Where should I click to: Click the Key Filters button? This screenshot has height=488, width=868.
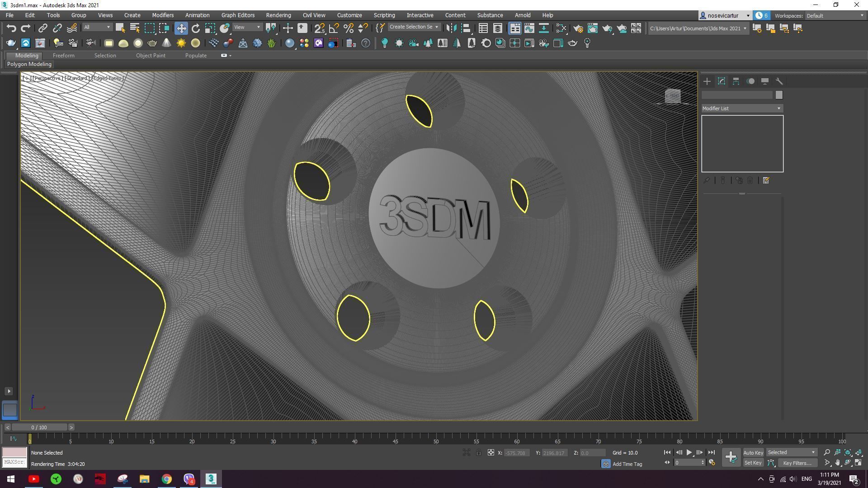[797, 463]
